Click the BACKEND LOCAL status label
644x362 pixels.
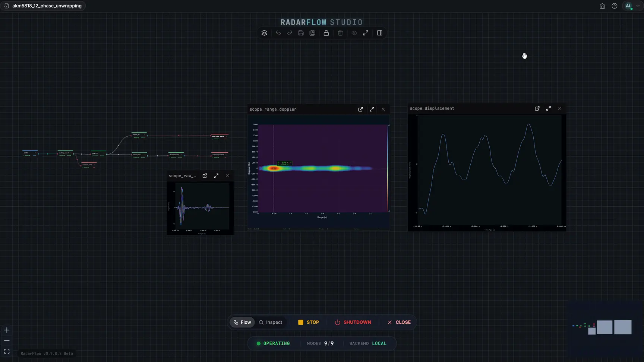coord(368,343)
